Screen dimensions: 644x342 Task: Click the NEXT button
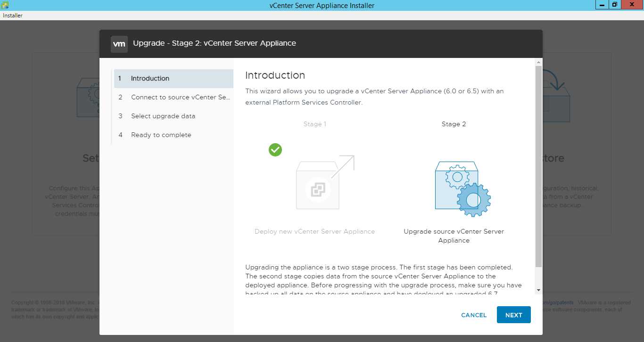[513, 315]
